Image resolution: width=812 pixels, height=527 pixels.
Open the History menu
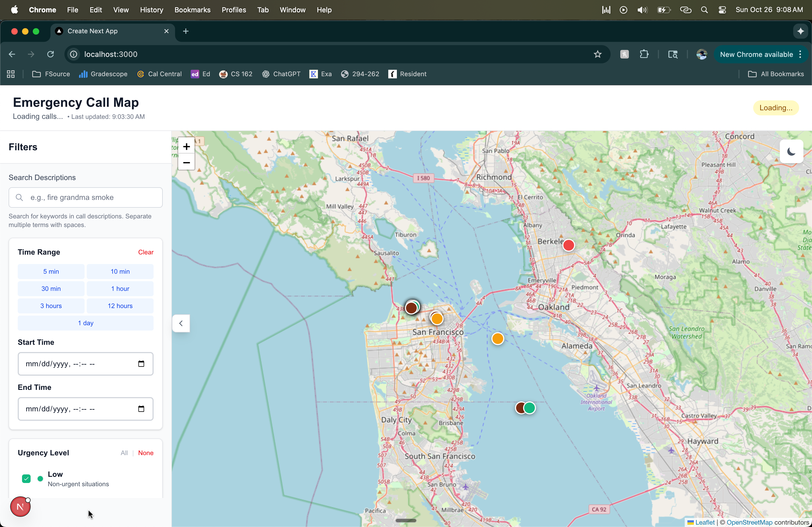[x=151, y=10]
